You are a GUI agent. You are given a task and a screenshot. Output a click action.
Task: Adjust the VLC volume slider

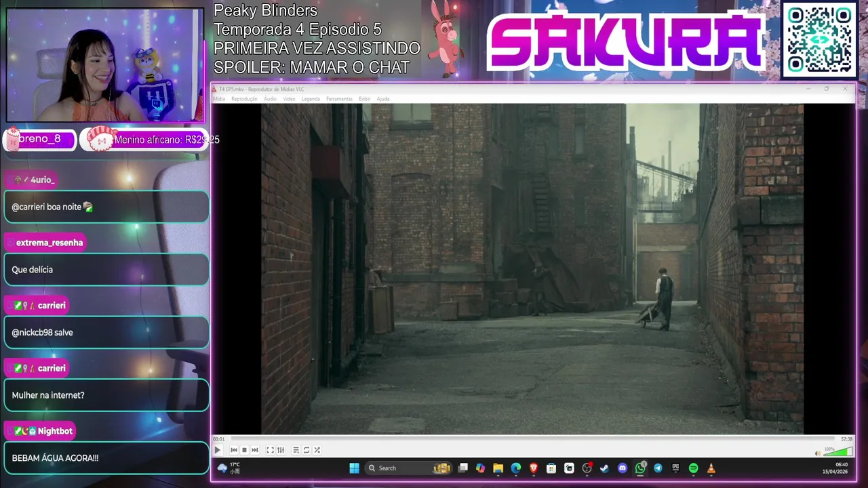pos(837,452)
